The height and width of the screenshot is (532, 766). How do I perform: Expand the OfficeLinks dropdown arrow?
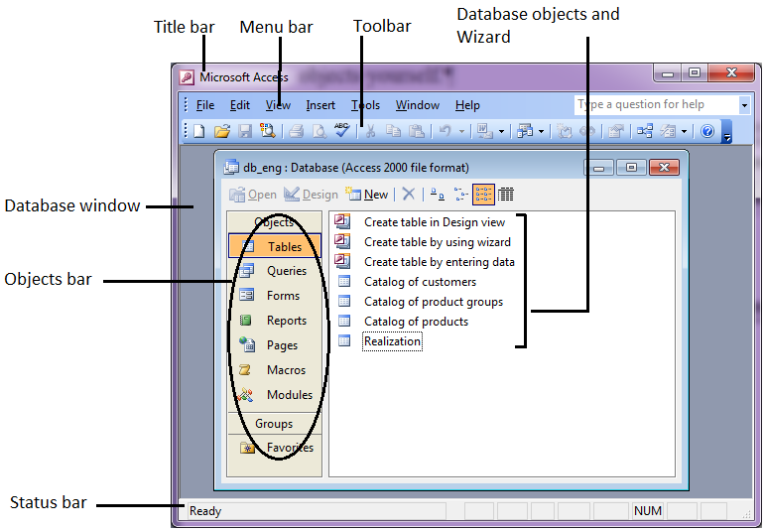pos(501,131)
